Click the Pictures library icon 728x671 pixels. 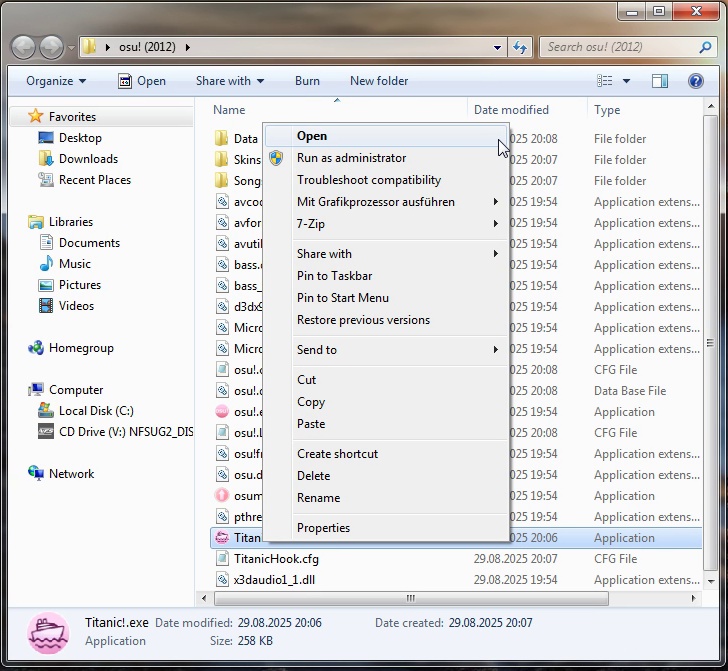pyautogui.click(x=46, y=285)
